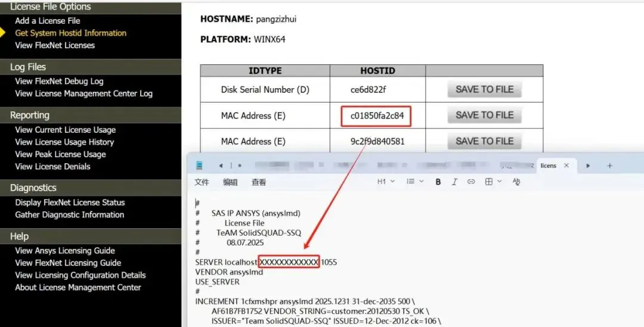644x327 pixels.
Task: Insert a link with the chain icon
Action: click(x=471, y=182)
